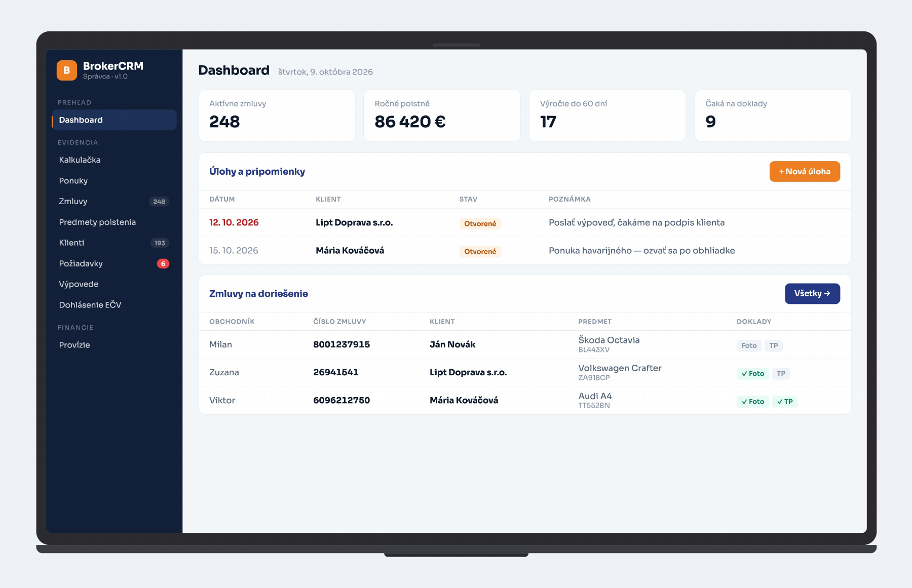Viewport: 912px width, 588px height.
Task: Open Dohlásenie EČV page
Action: (114, 305)
